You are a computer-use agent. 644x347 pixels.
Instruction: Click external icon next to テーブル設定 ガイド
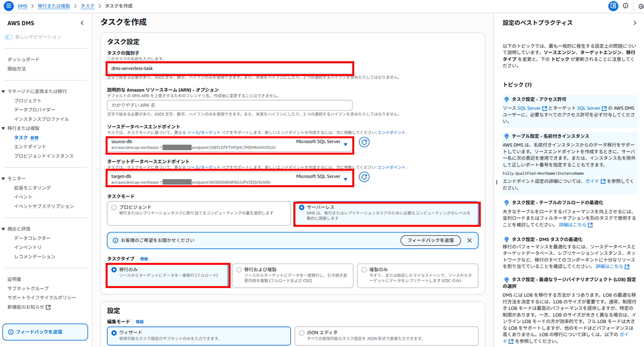(x=603, y=181)
